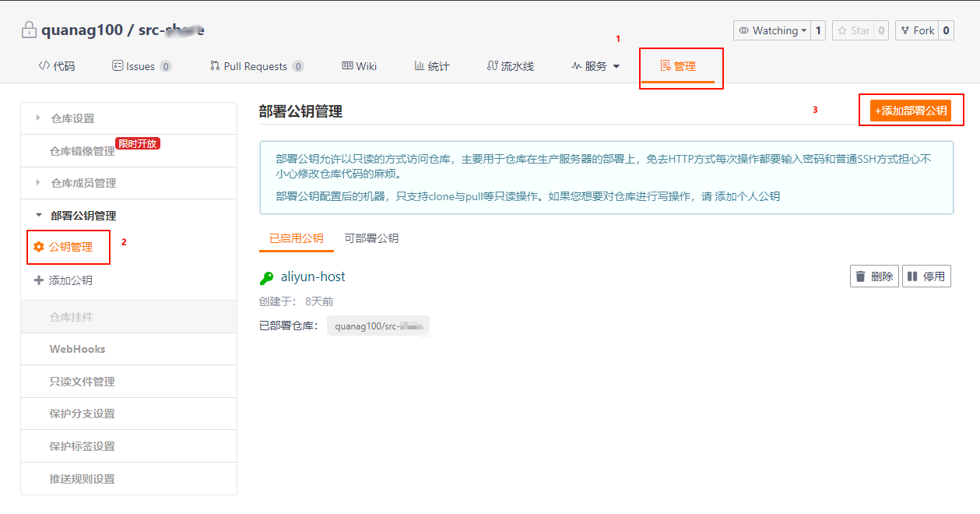Open the Issues tab
Screen dimensions: 980x514
click(x=142, y=66)
